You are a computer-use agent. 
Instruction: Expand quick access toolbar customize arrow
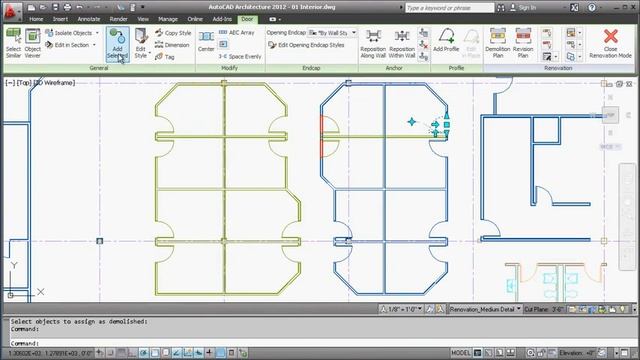pyautogui.click(x=143, y=7)
